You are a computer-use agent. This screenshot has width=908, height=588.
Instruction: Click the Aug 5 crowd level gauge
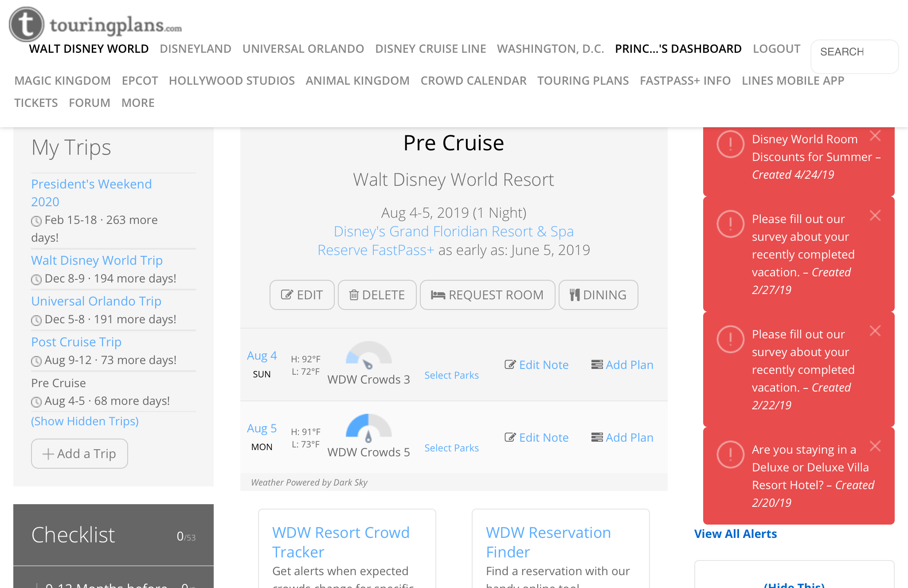pos(368,428)
